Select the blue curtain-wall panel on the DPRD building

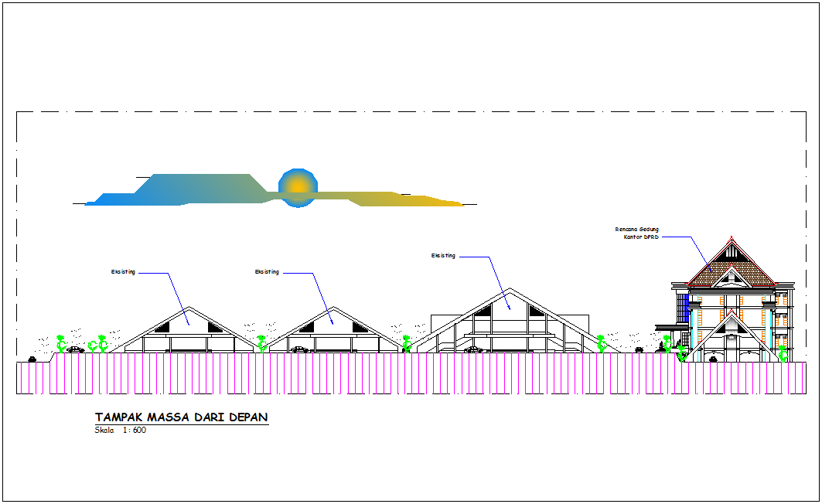click(681, 307)
